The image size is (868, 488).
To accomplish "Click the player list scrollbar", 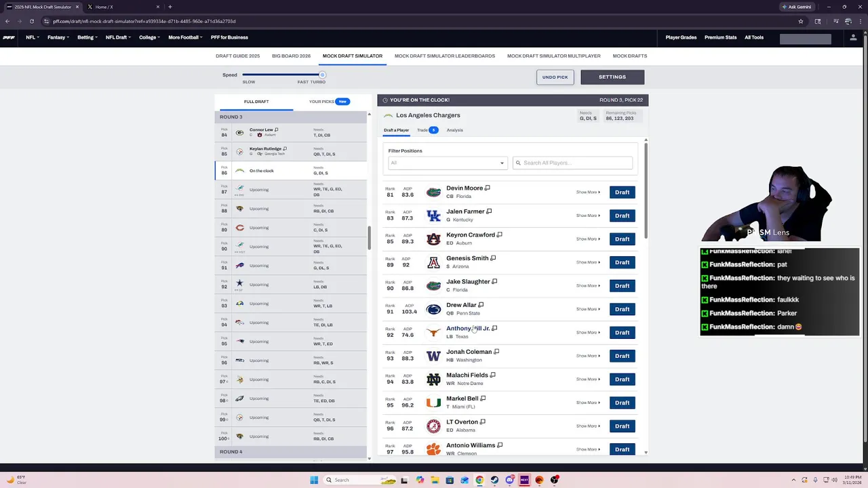I will 646,190.
